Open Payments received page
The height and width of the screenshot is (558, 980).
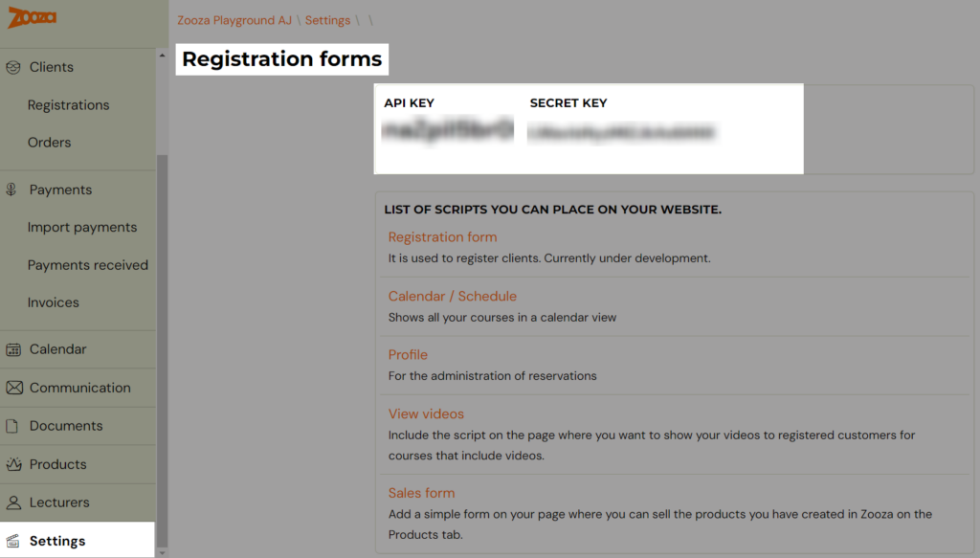pyautogui.click(x=87, y=265)
